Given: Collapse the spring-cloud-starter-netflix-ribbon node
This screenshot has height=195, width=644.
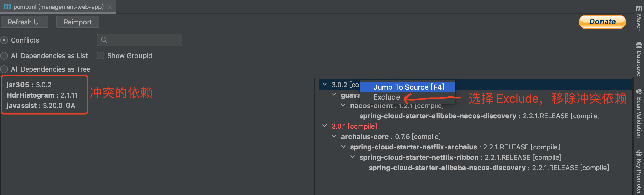Looking at the screenshot, I should (353, 157).
